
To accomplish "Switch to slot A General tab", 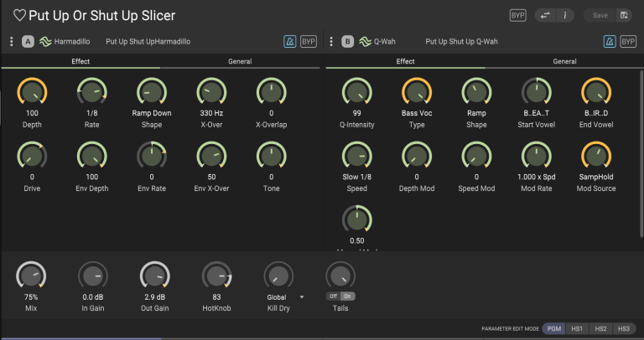I will click(x=240, y=61).
